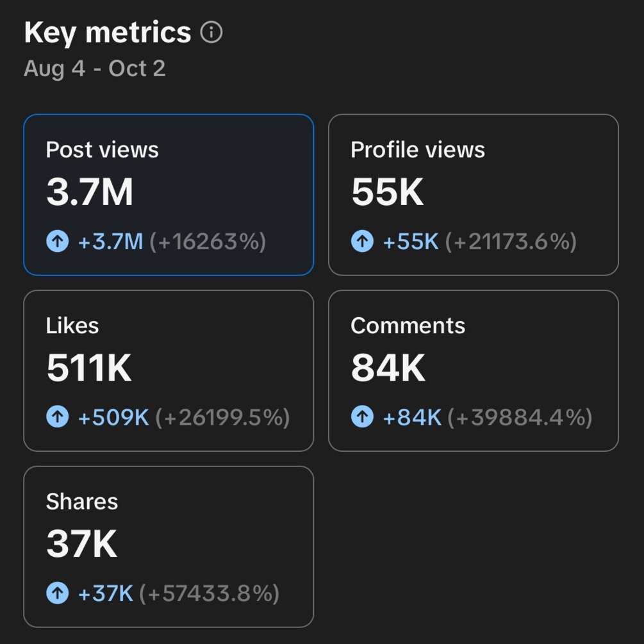Viewport: 644px width, 644px height.
Task: Click the +509K likes change figure
Action: [113, 418]
